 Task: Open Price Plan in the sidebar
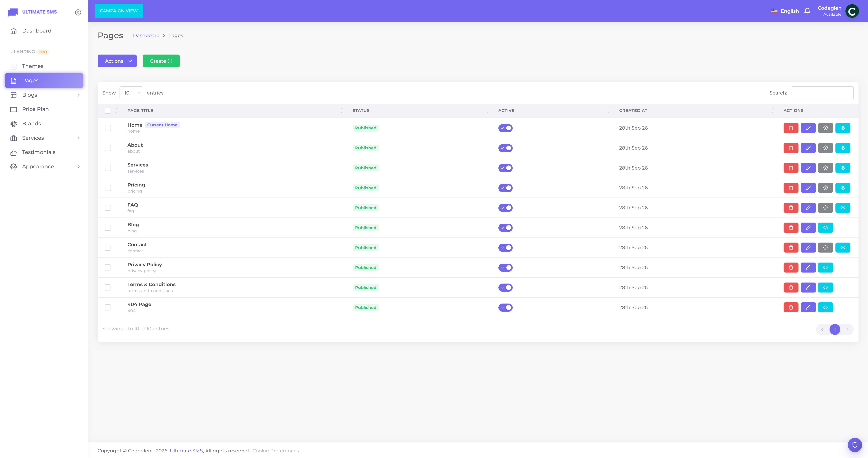tap(44, 109)
